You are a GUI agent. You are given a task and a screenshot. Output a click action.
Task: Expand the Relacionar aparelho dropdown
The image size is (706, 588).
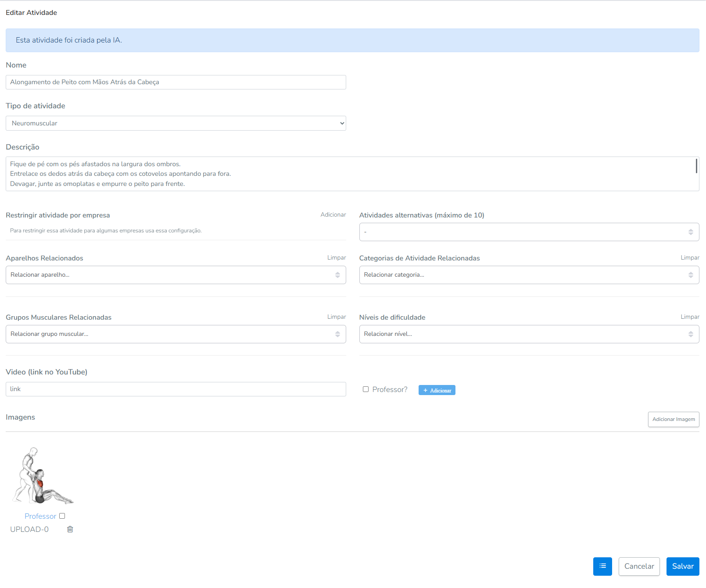tap(176, 275)
